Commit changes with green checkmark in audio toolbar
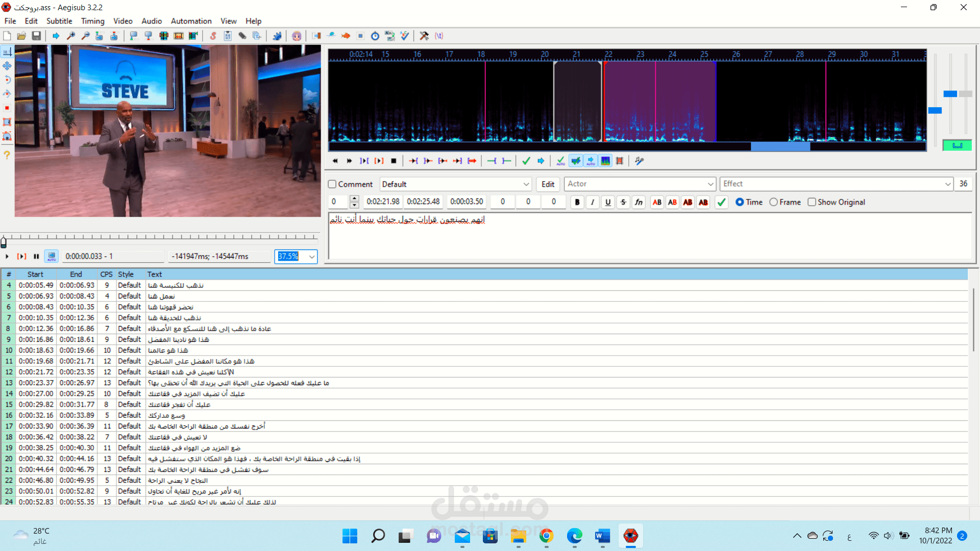This screenshot has height=551, width=980. 526,161
